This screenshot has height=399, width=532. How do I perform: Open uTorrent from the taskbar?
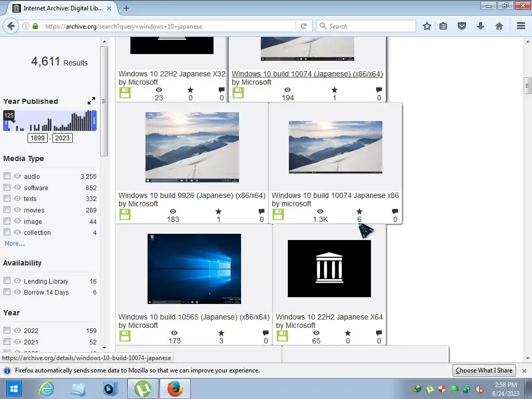[143, 389]
